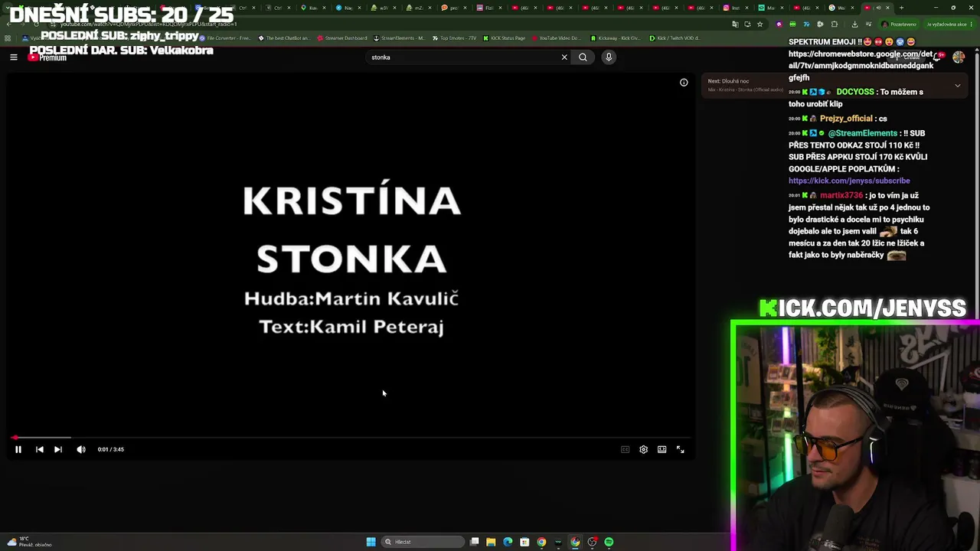Open the YouTube account avatar menu
Viewport: 980px width, 551px height.
pos(959,57)
